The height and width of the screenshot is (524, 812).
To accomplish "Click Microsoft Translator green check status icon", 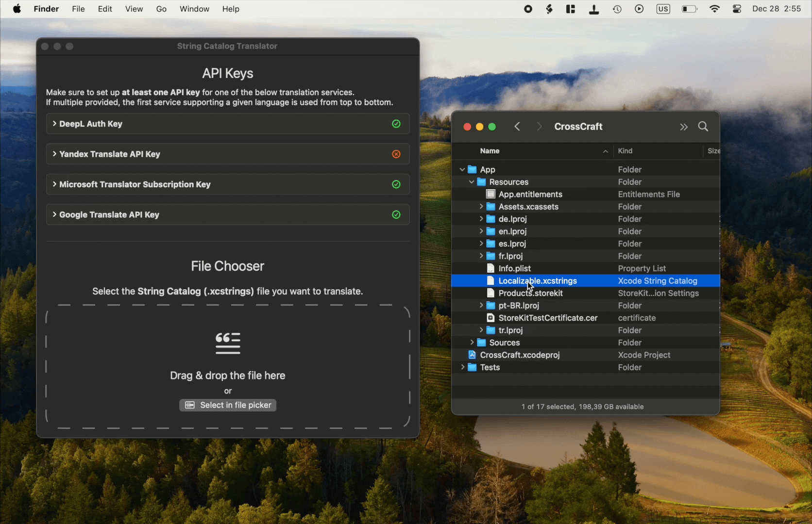I will tap(396, 184).
